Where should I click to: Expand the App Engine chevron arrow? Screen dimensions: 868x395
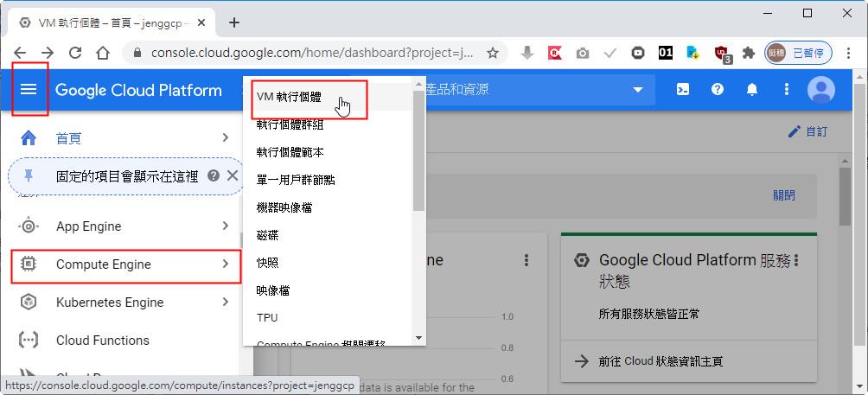(x=226, y=226)
